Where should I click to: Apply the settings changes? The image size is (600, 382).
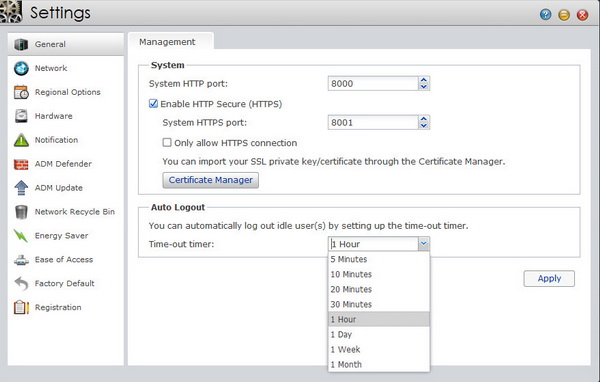tap(549, 278)
